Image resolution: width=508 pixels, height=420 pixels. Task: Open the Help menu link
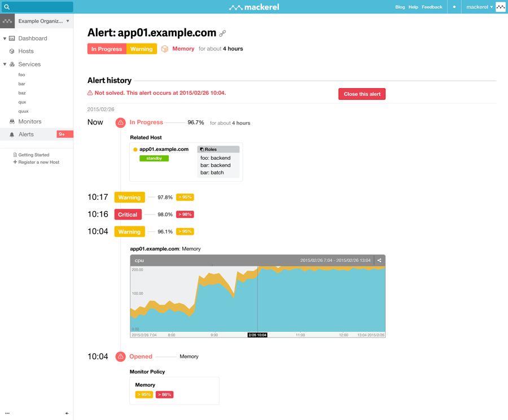(x=413, y=7)
